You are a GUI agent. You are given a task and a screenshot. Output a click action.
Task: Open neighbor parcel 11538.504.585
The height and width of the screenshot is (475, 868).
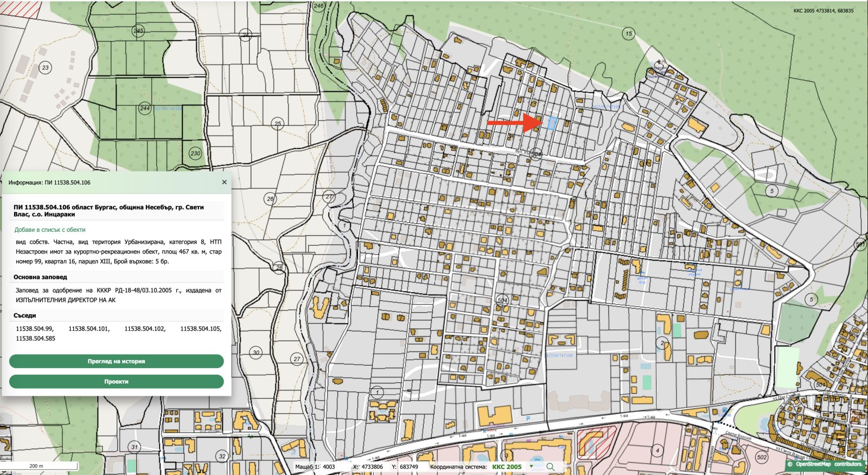(36, 339)
